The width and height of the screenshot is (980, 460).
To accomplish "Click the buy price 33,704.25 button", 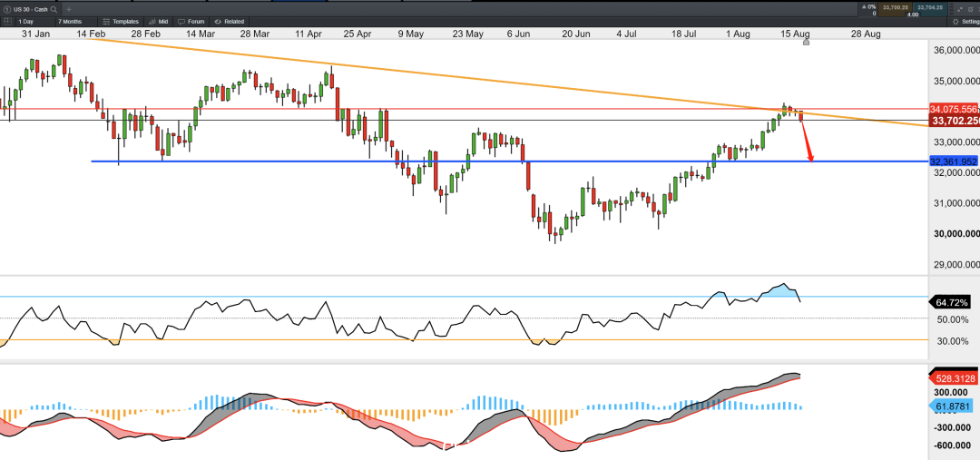I will 930,9.
